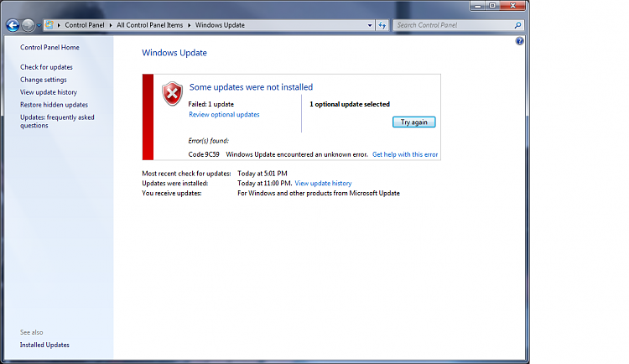
Task: Minimize the Windows Update window
Action: pyautogui.click(x=478, y=6)
